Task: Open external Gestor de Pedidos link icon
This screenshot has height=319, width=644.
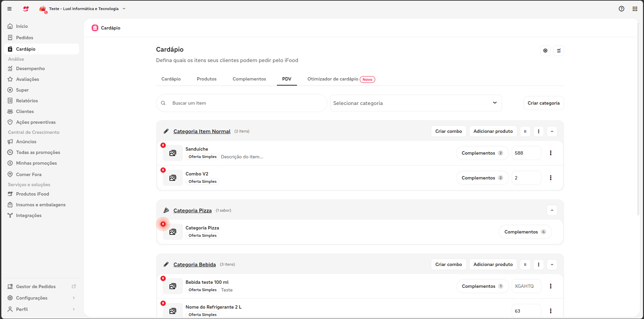Action: (x=74, y=286)
